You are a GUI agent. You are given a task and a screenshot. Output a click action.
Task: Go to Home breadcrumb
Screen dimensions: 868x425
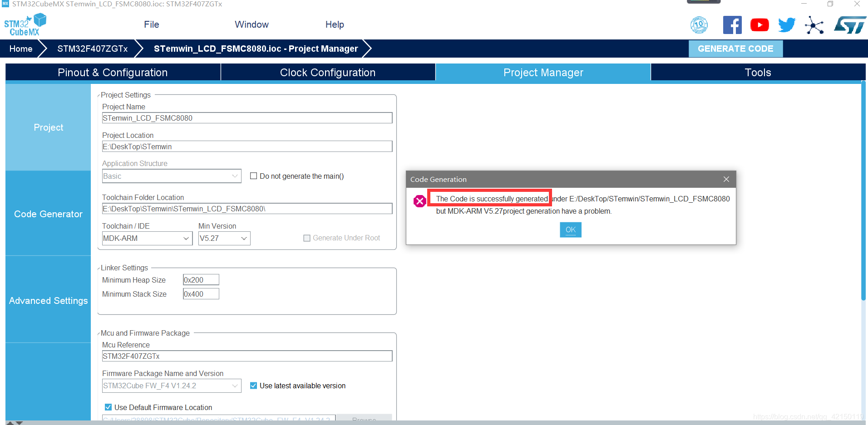pos(21,49)
